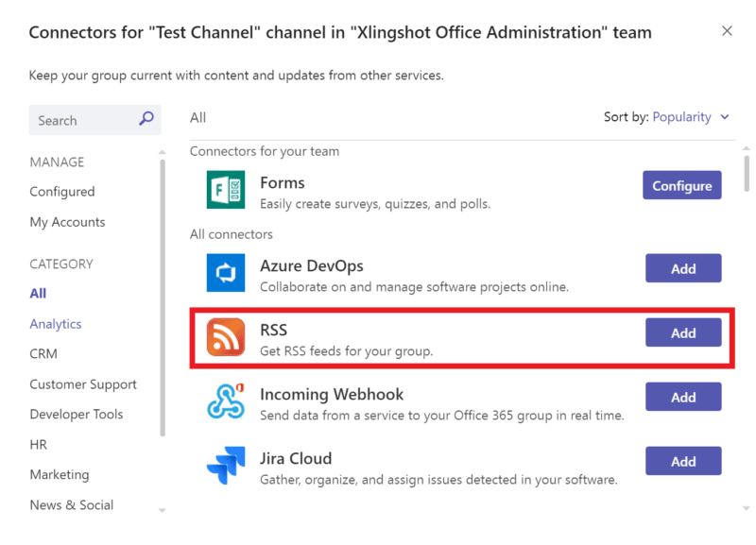Open the Sort by Popularity dropdown
This screenshot has height=545, width=756.
682,116
